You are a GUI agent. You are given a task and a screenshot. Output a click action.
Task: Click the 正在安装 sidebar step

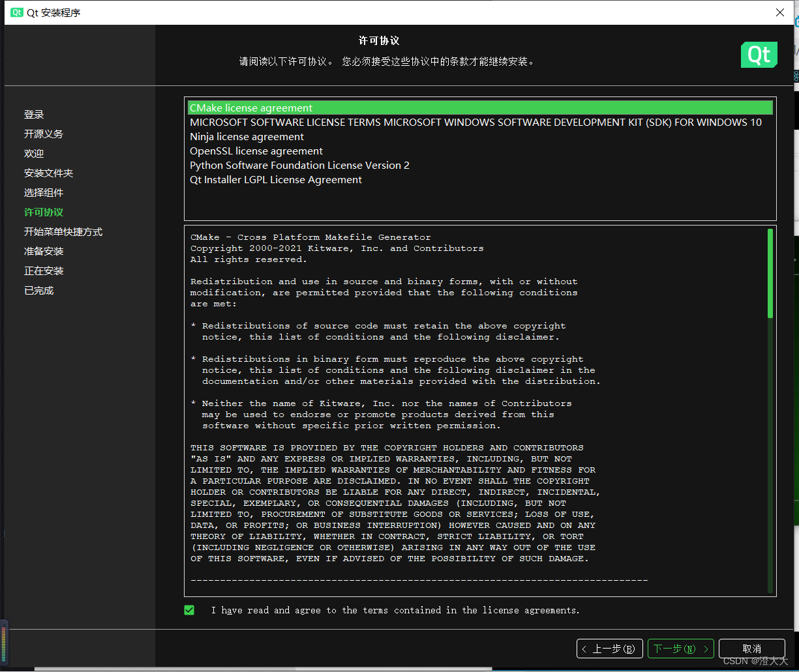[44, 271]
